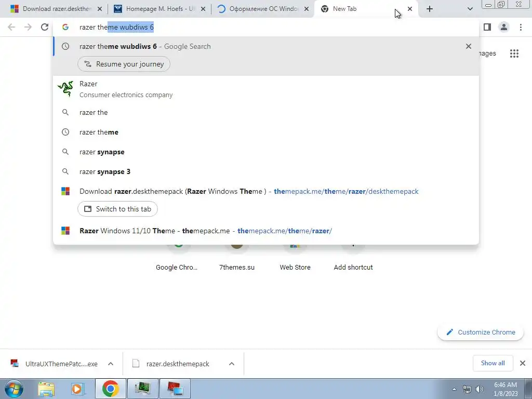The image size is (532, 399).
Task: Open Chrome three-dot menu
Action: pyautogui.click(x=521, y=27)
